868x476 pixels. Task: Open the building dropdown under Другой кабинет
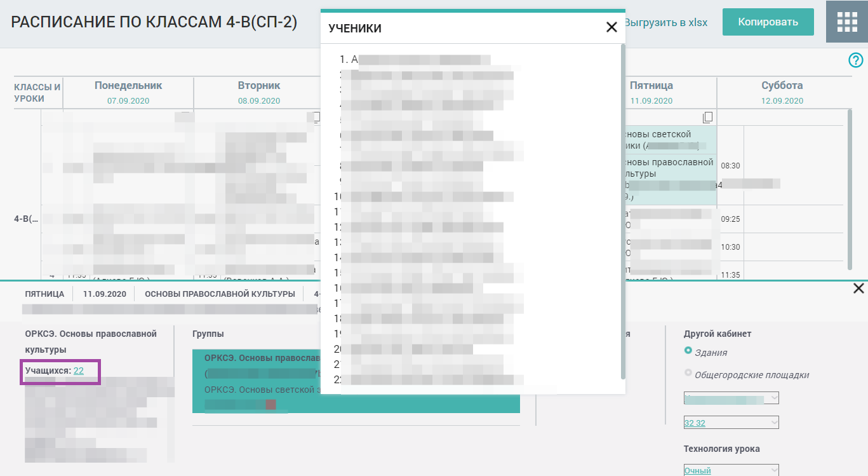pos(731,398)
